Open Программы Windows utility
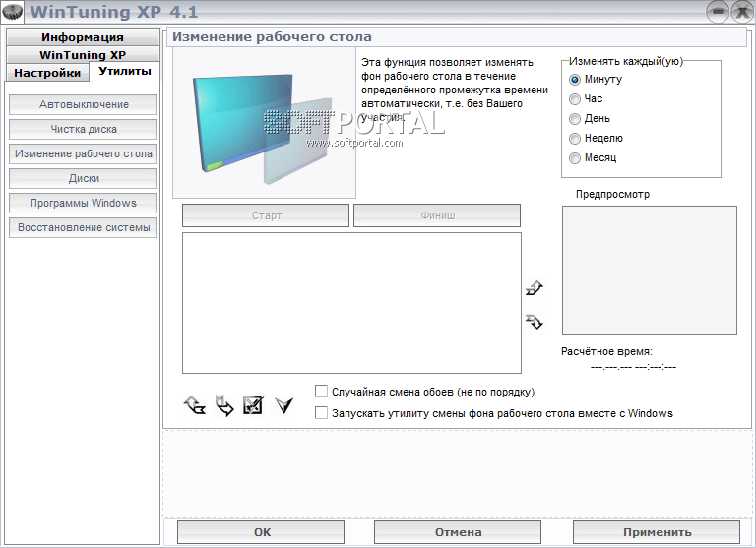 click(83, 203)
